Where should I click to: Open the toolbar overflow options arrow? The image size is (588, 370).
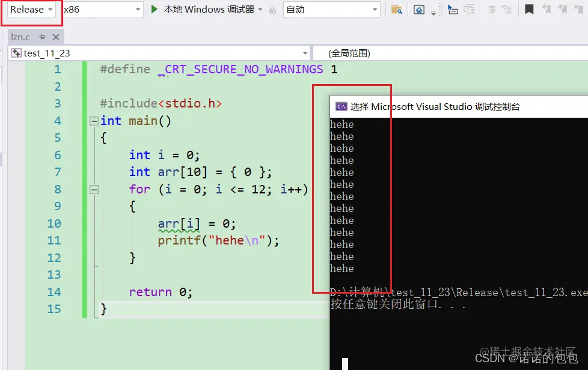click(433, 13)
